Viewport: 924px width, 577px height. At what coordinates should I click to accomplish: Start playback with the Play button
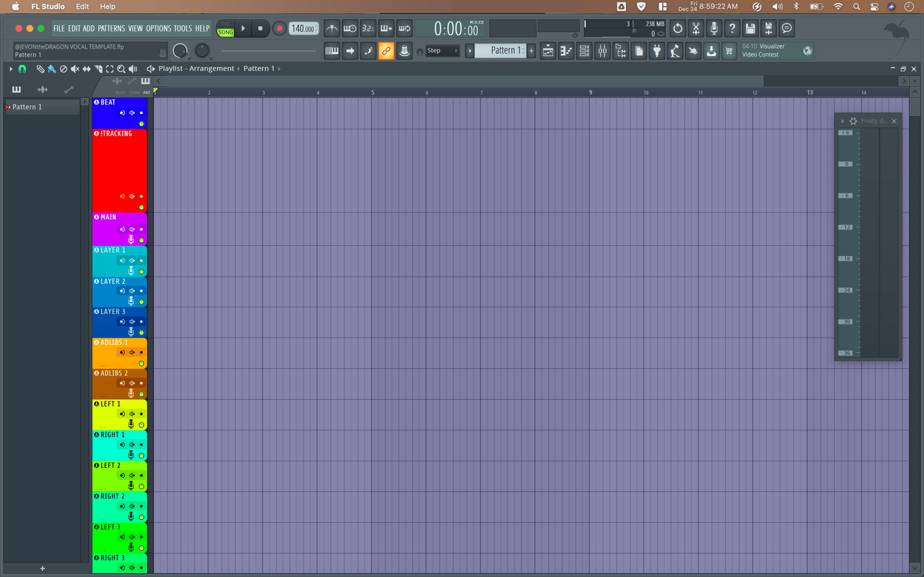point(243,28)
